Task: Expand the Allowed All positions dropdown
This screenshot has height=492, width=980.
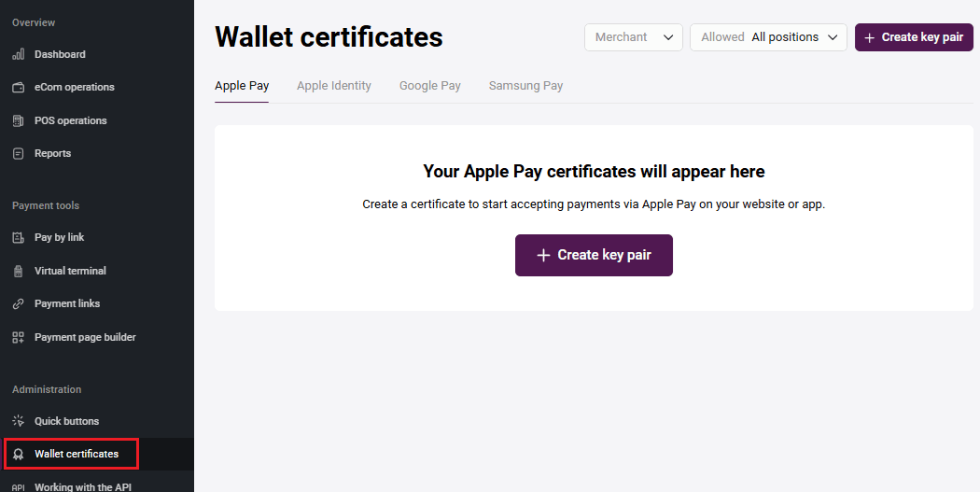Action: point(768,37)
